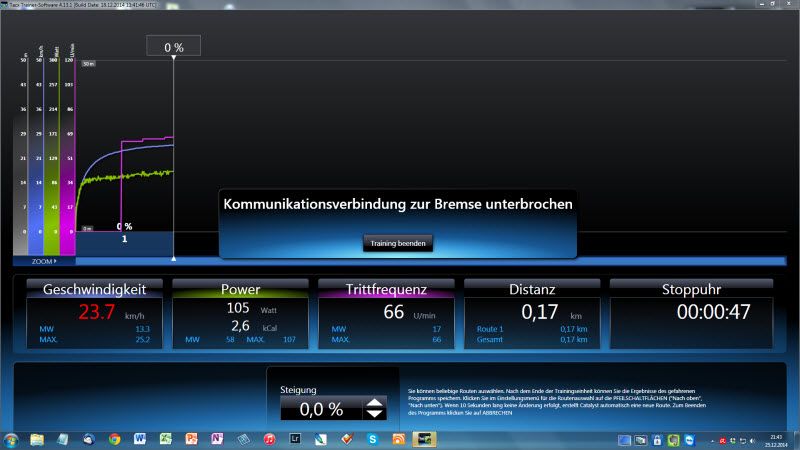Increase Steigung with the up arrow

point(374,403)
